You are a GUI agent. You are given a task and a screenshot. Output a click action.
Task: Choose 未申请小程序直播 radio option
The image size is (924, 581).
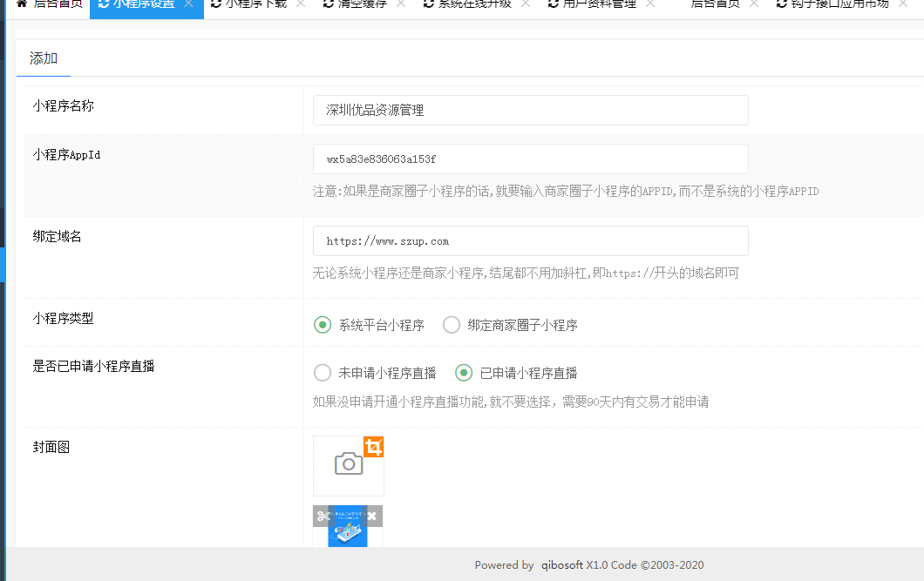click(x=323, y=373)
